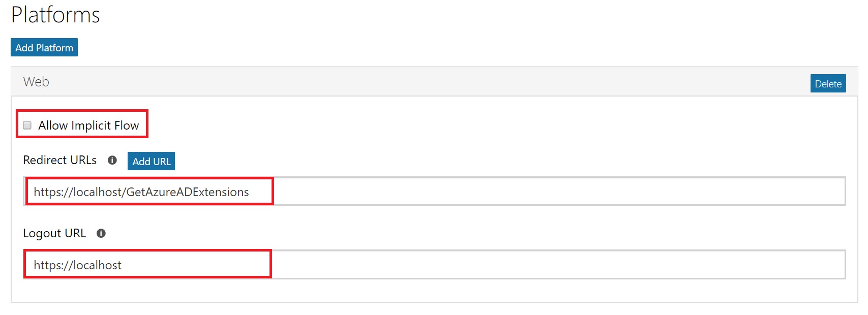The width and height of the screenshot is (868, 315).
Task: Place cursor in https://localhost logout text
Action: [77, 265]
